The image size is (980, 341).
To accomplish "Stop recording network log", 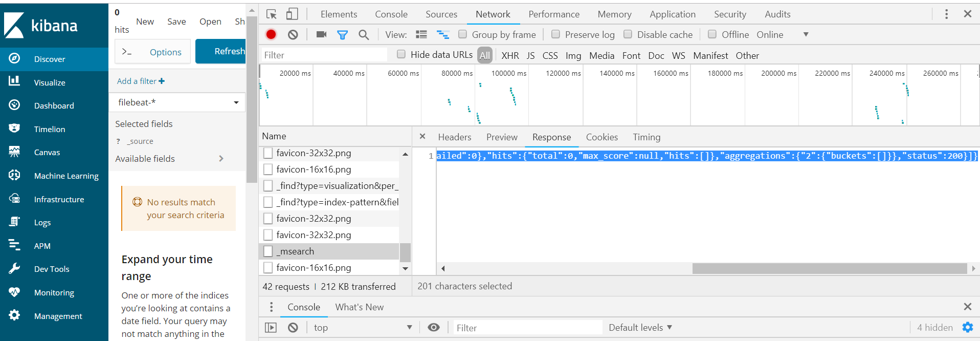I will click(x=271, y=34).
